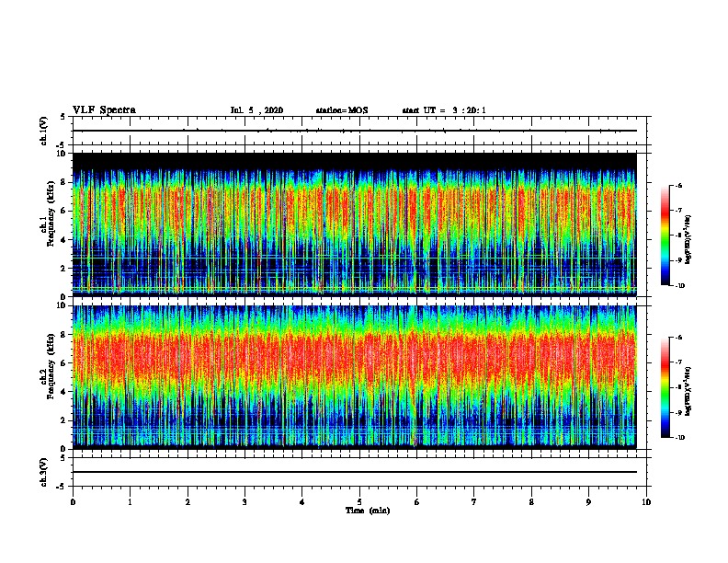This screenshot has height=563, width=728.
Task: Click the "5" tick on the time axis
Action: click(x=359, y=502)
